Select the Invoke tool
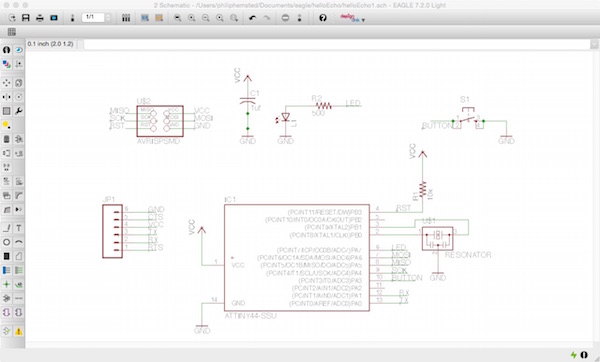 tap(18, 210)
